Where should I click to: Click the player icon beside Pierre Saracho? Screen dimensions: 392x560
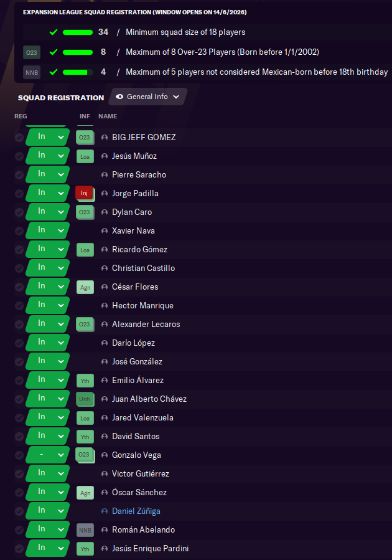pos(105,175)
